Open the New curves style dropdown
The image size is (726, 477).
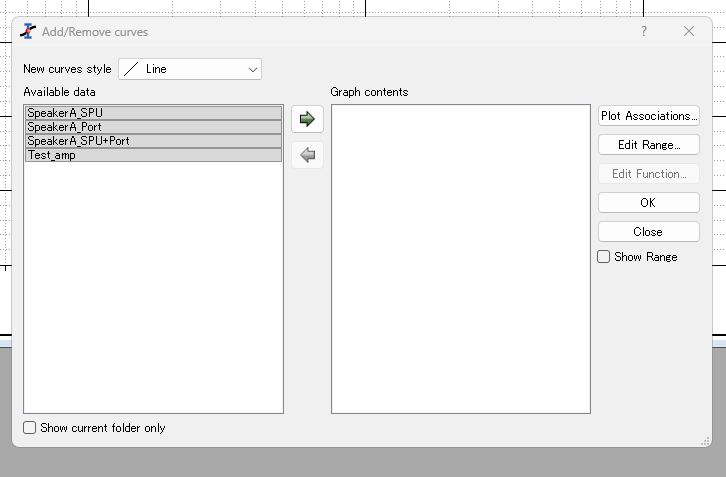pyautogui.click(x=190, y=69)
